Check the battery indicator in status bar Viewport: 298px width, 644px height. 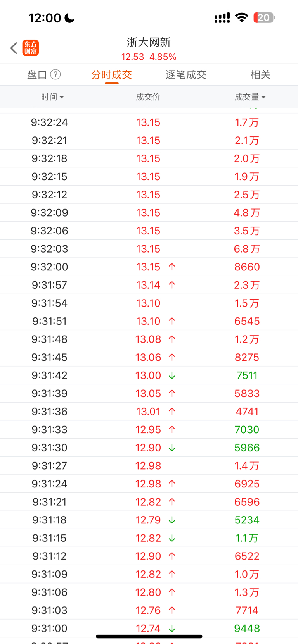click(264, 18)
